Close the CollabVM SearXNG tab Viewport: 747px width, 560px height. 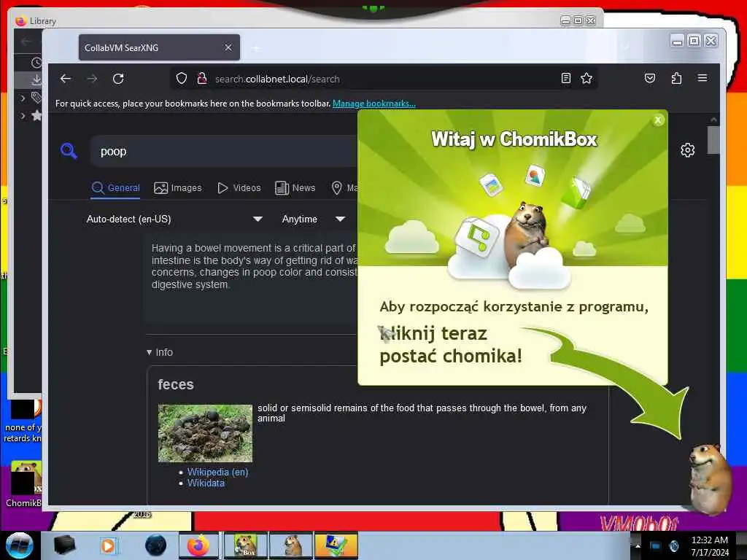coord(228,47)
